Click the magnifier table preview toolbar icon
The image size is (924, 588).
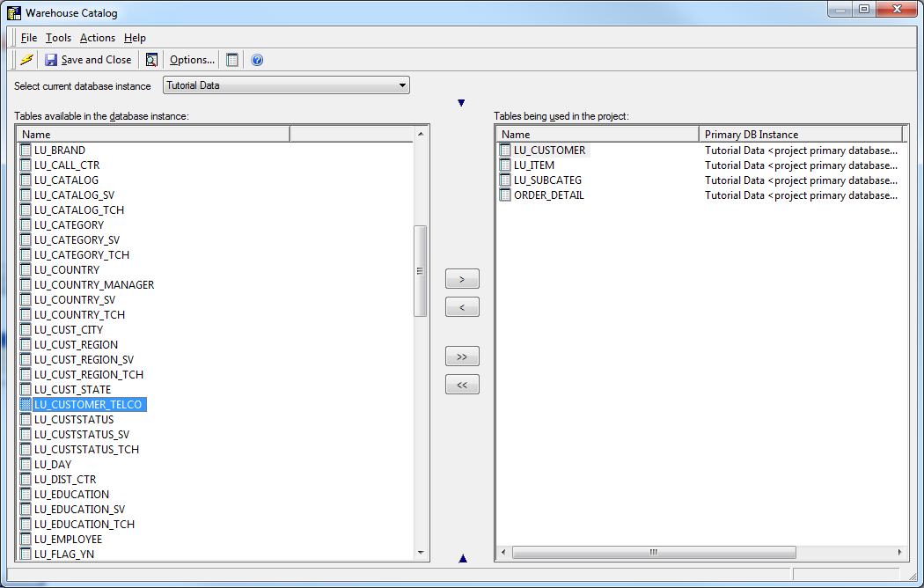tap(151, 60)
